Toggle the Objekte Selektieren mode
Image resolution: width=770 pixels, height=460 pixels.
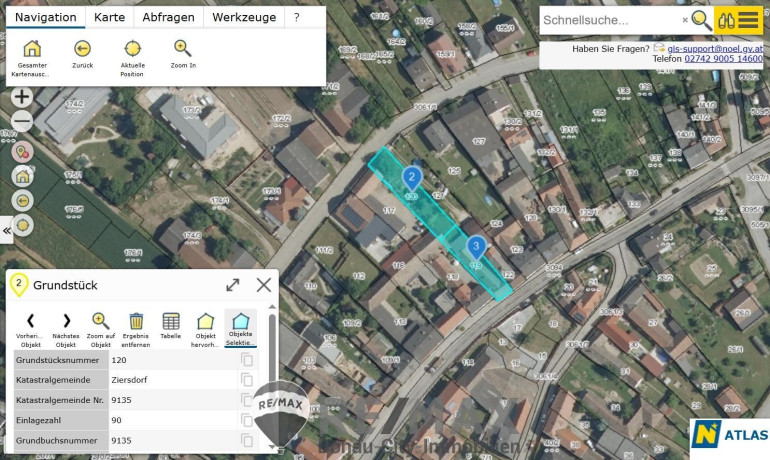[240, 322]
